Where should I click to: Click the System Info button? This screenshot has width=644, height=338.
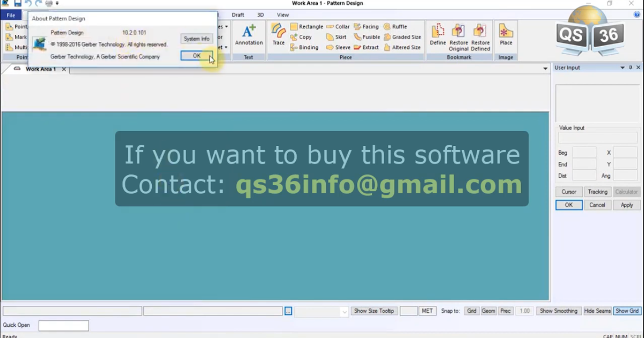click(x=196, y=39)
